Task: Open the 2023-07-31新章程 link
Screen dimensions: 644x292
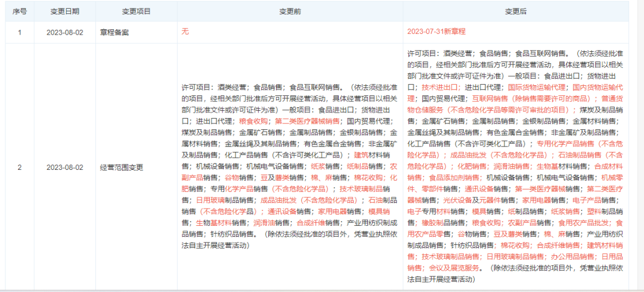Action: point(436,32)
